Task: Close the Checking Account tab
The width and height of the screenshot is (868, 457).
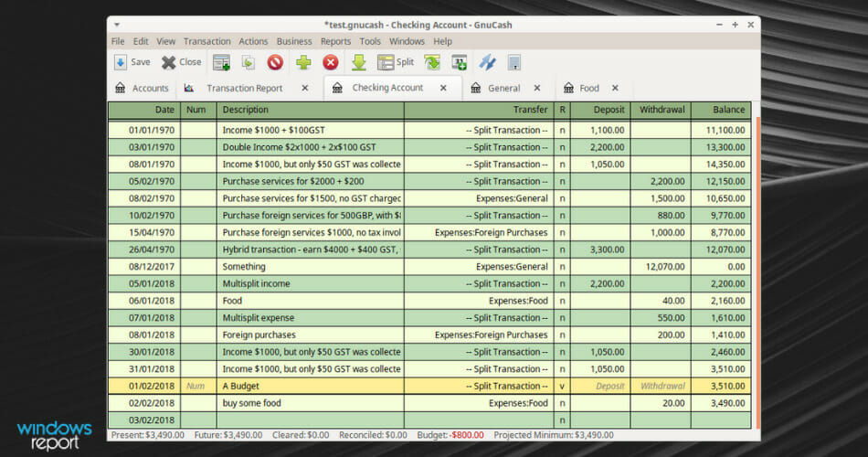Action: 443,88
